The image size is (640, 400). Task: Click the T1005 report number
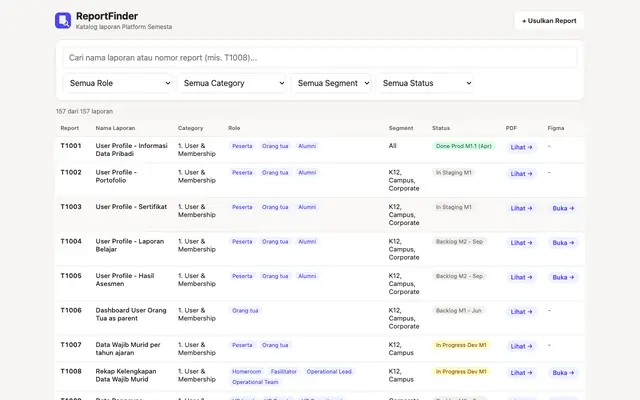coord(71,276)
